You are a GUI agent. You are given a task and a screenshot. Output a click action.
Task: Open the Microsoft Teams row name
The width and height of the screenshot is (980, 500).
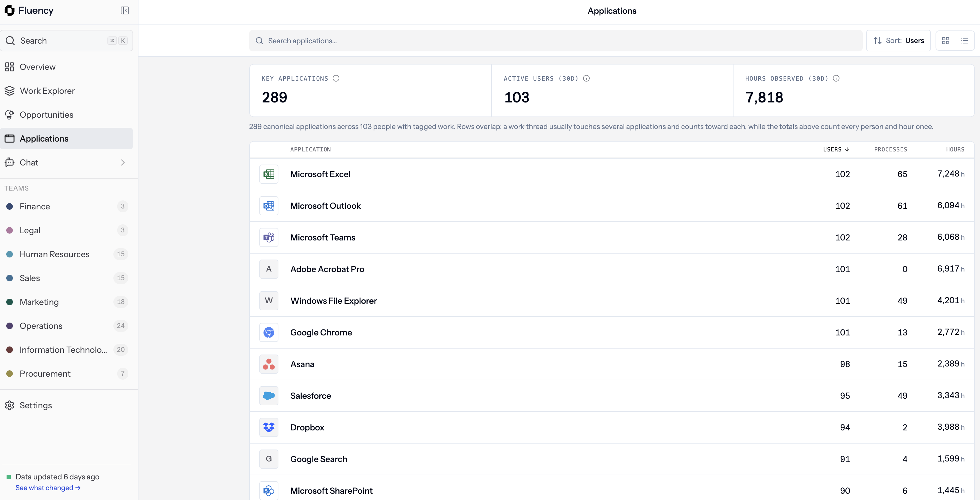pos(323,237)
